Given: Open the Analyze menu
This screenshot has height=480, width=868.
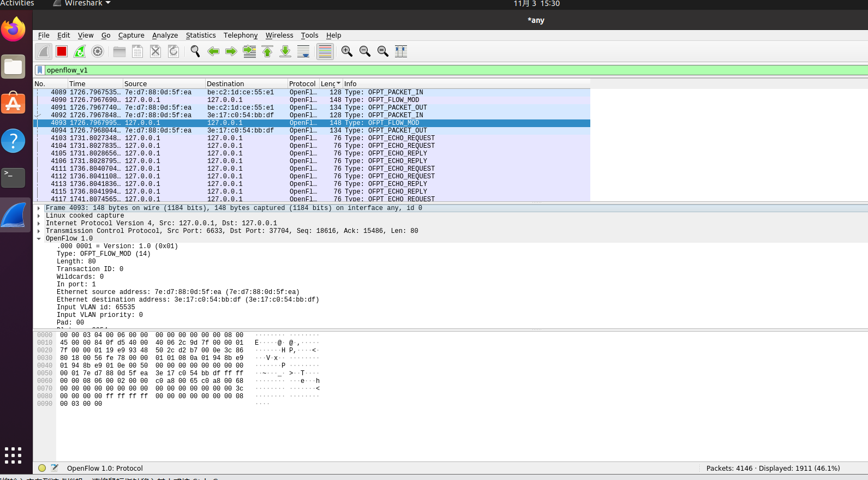Looking at the screenshot, I should [165, 35].
